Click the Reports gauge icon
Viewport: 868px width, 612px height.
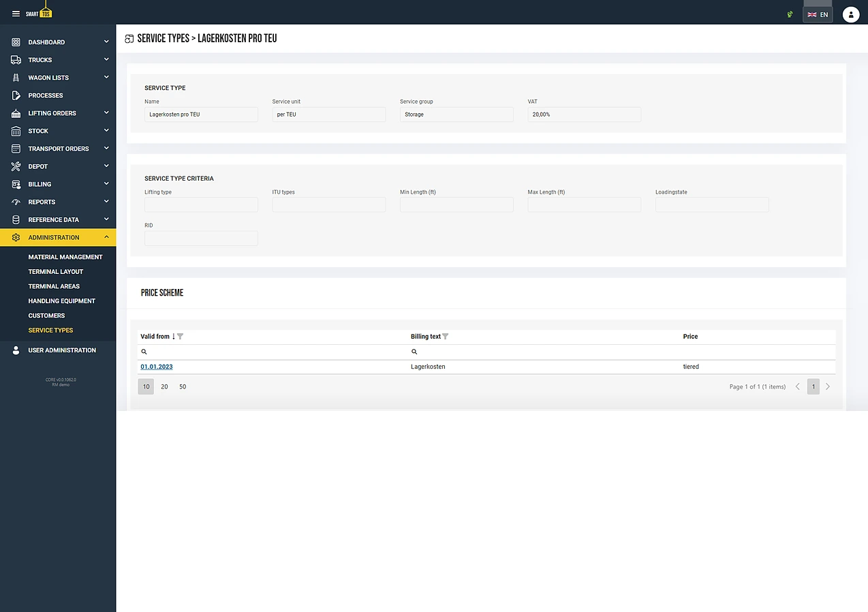pyautogui.click(x=16, y=202)
